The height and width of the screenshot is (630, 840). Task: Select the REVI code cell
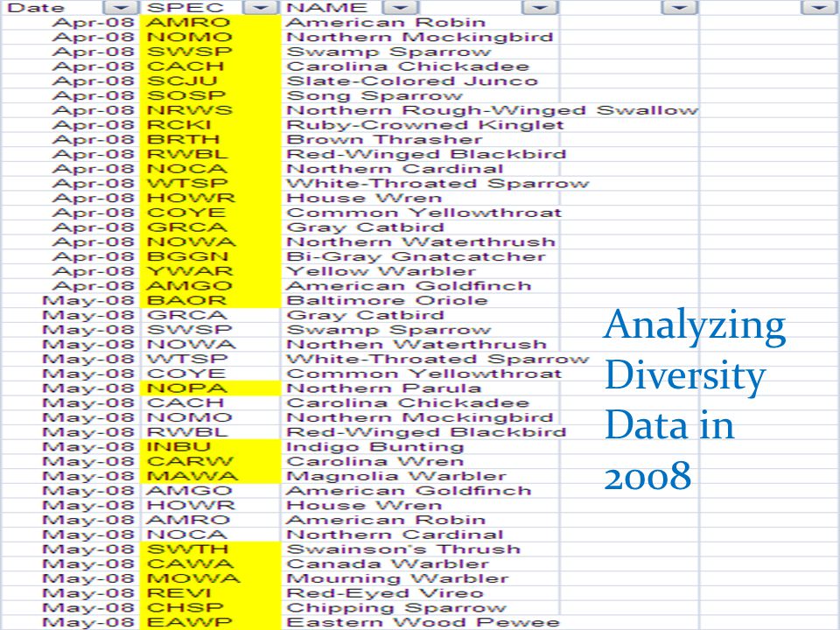pos(210,593)
